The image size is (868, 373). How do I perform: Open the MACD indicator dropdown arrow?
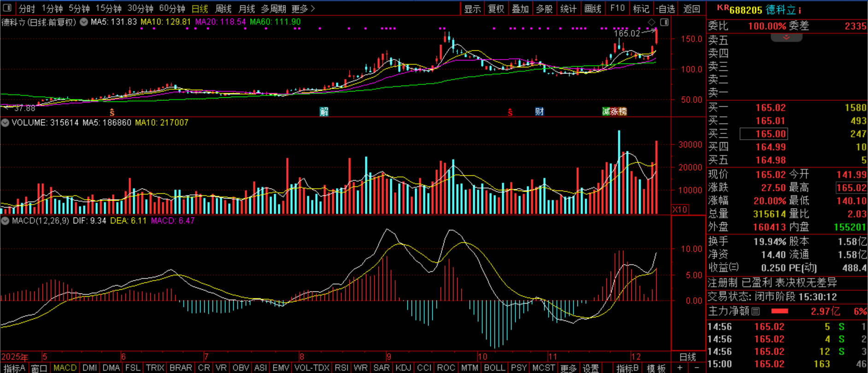[5, 221]
